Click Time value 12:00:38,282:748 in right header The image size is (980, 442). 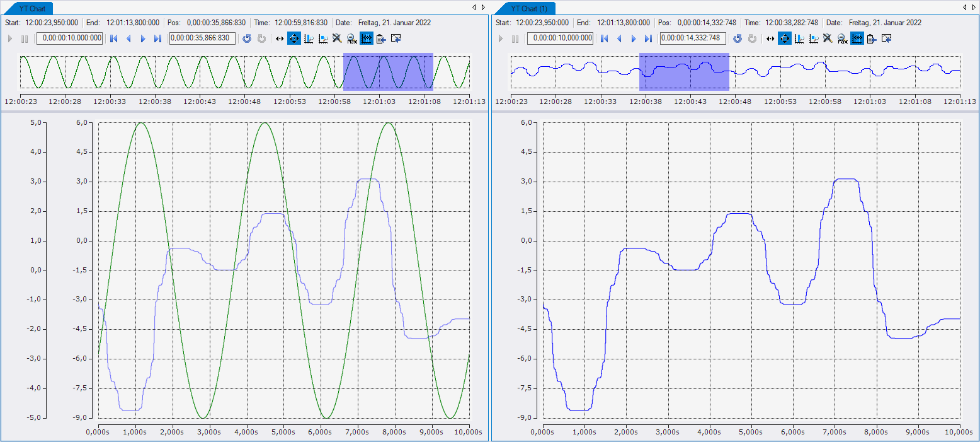point(792,22)
